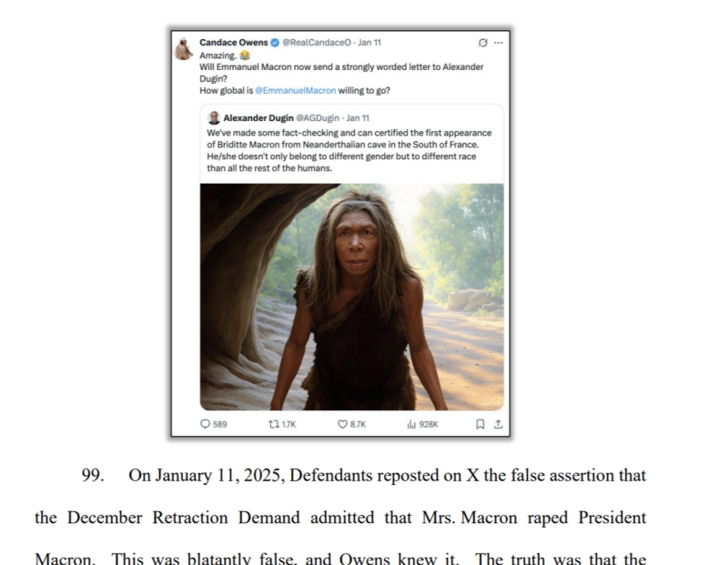Image resolution: width=728 pixels, height=565 pixels.
Task: Click the share icon under the post
Action: [498, 424]
